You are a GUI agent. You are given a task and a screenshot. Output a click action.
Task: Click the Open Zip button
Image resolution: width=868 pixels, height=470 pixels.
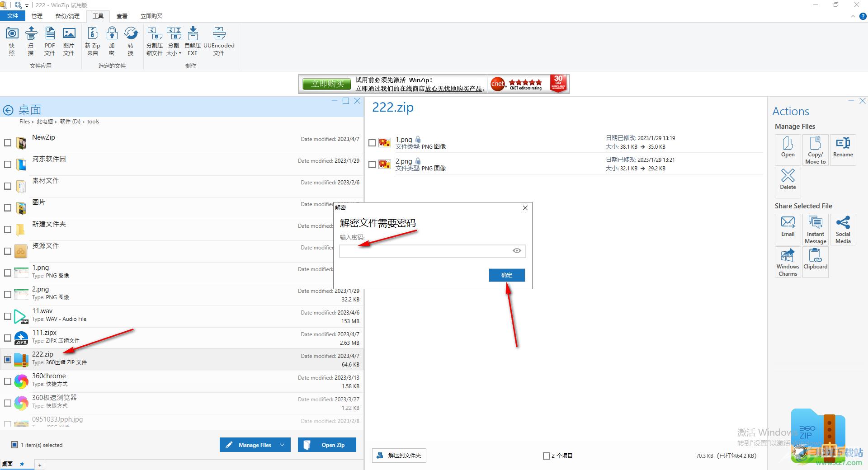(327, 445)
